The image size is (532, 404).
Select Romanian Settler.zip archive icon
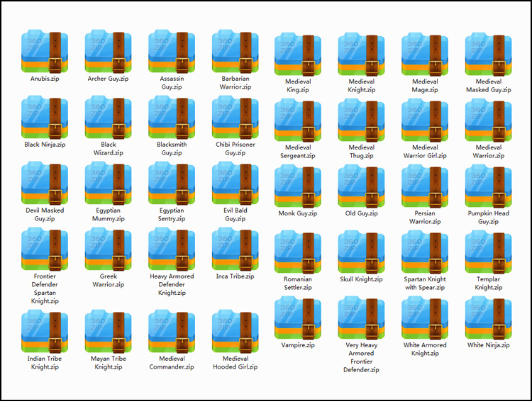(x=298, y=252)
